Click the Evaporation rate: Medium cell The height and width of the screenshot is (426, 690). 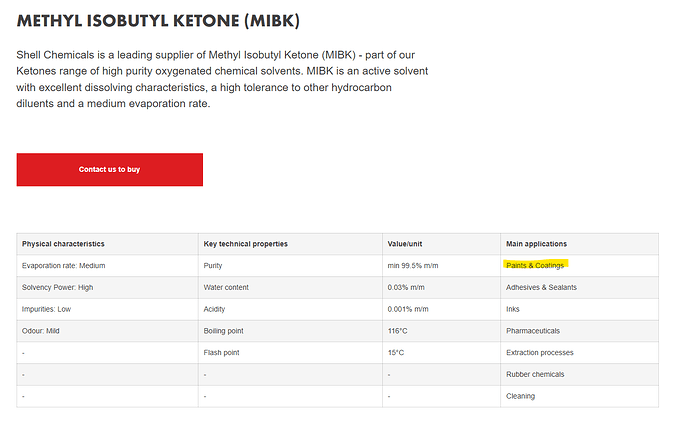[x=63, y=266]
